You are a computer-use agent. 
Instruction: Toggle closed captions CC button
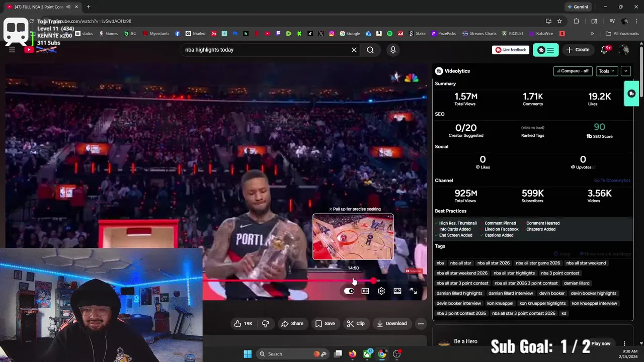point(365,291)
